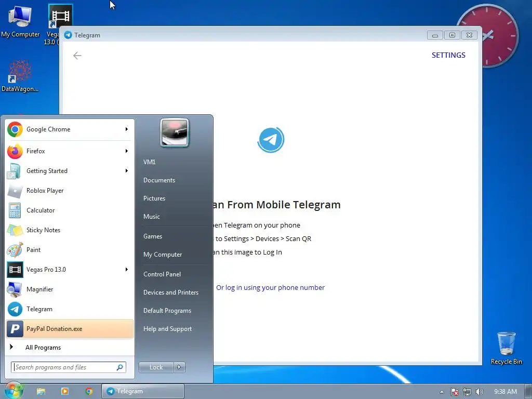The height and width of the screenshot is (399, 532).
Task: Click Show desktop button at taskbar end
Action: [x=528, y=391]
